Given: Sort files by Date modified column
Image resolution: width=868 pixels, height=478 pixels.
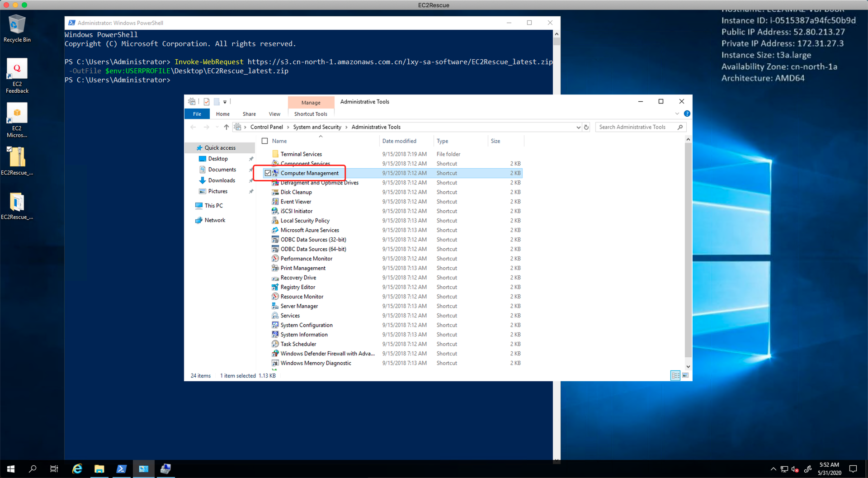Looking at the screenshot, I should pos(399,141).
